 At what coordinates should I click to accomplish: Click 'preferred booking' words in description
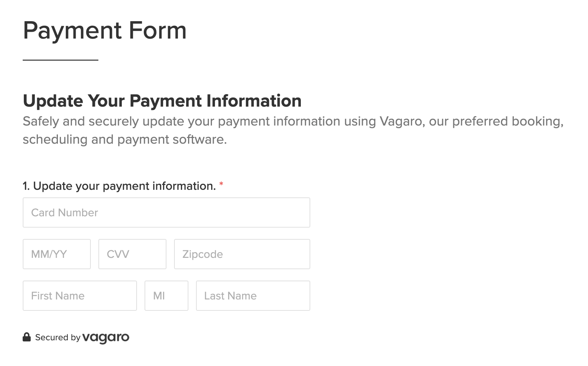507,121
